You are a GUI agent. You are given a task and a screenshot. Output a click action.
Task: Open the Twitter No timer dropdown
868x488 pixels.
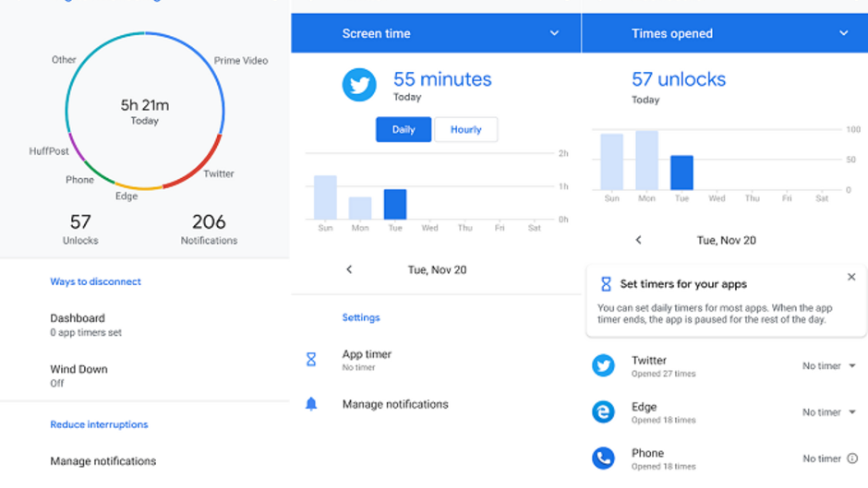coord(829,365)
